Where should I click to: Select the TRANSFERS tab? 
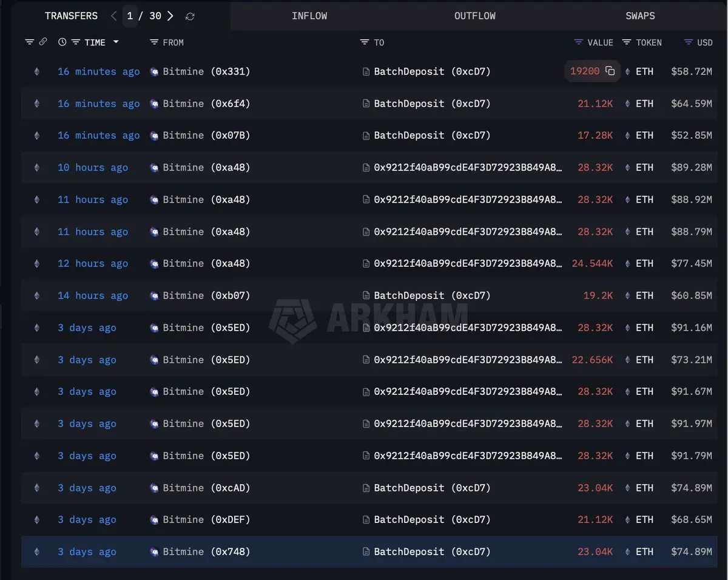pos(71,16)
